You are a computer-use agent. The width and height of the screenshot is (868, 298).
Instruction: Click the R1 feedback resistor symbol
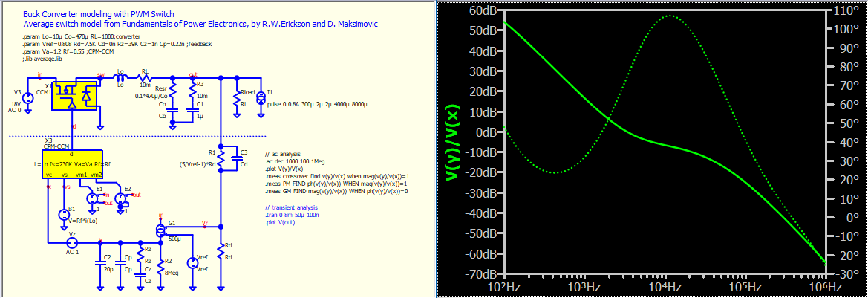pos(221,160)
